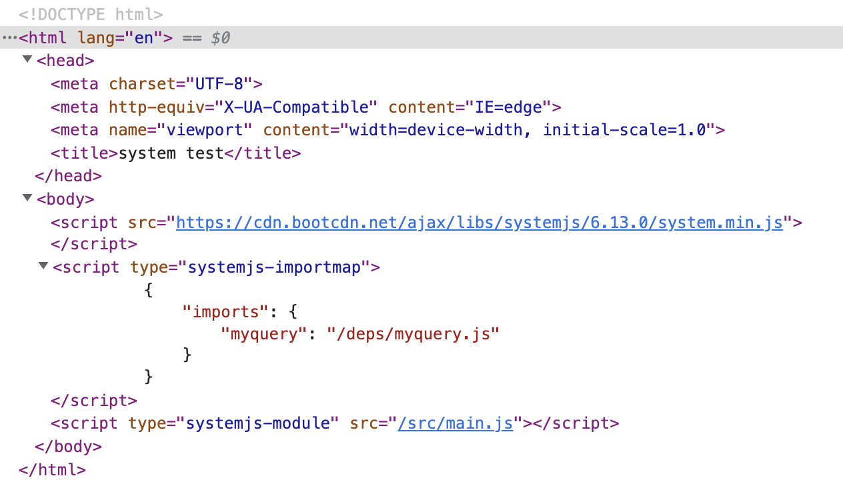Click the "imports" key text

pos(225,311)
